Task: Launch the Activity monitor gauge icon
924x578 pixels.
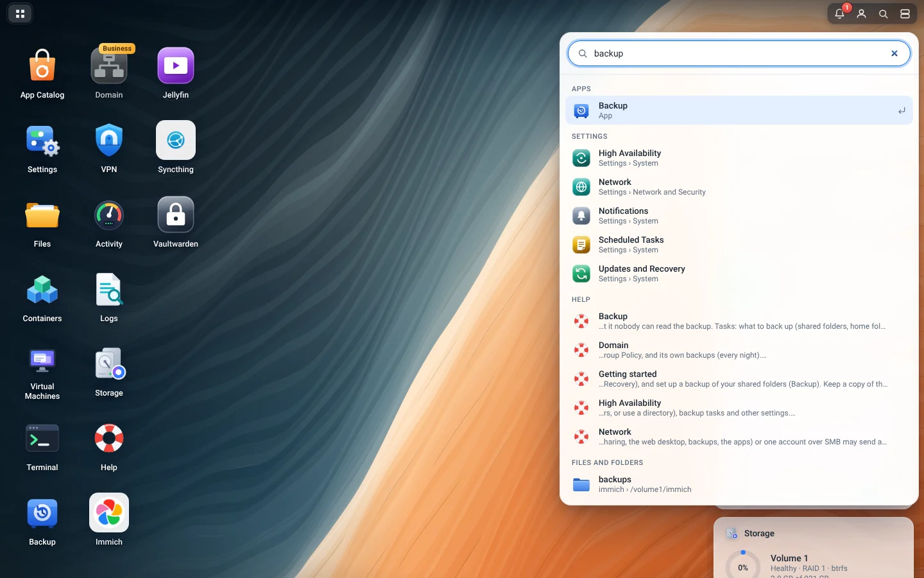Action: [x=109, y=215]
